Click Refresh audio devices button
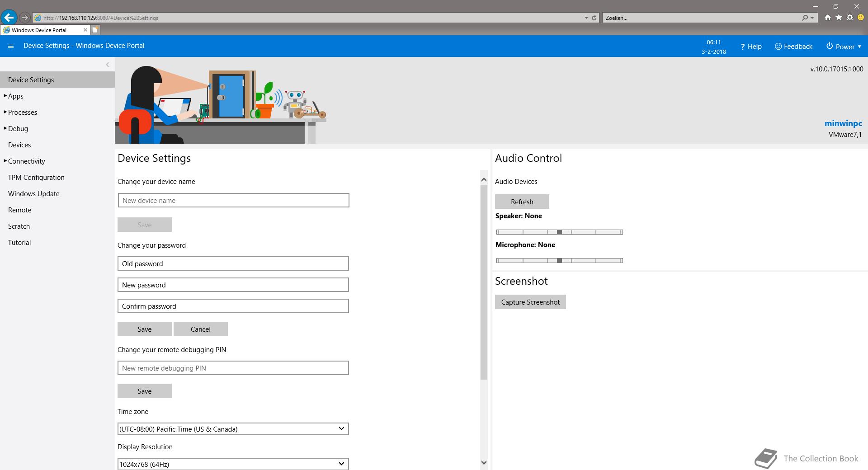Viewport: 868px width, 470px height. point(522,202)
